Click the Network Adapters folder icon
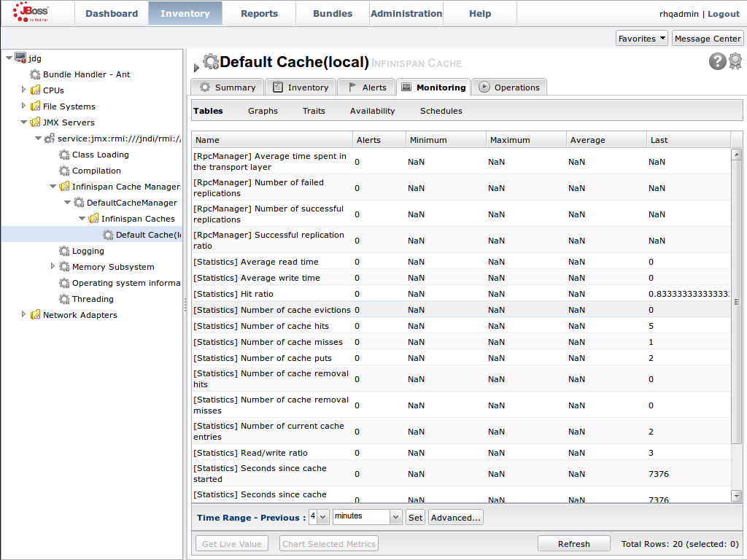 [35, 315]
